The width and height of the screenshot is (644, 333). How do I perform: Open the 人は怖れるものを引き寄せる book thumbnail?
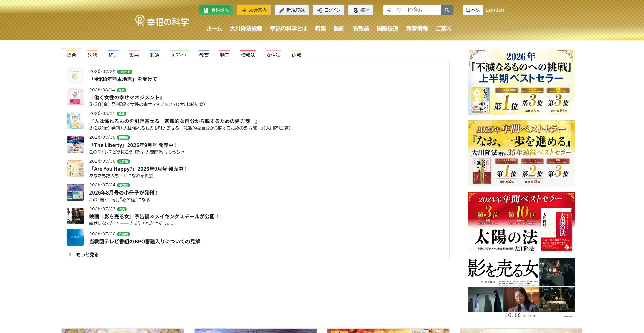[75, 121]
